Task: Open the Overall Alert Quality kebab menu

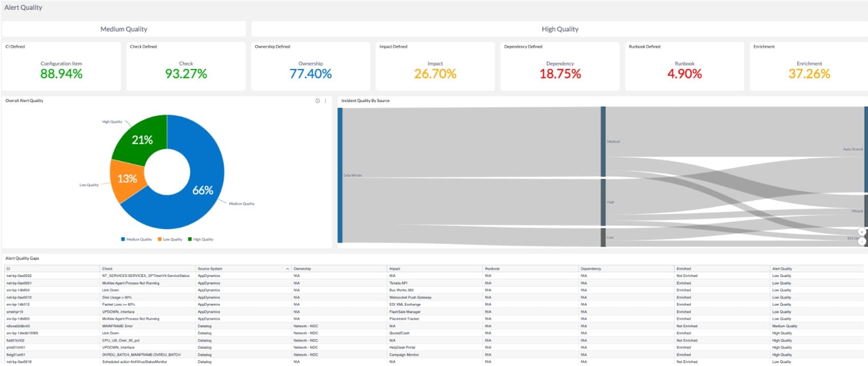Action: tap(325, 101)
